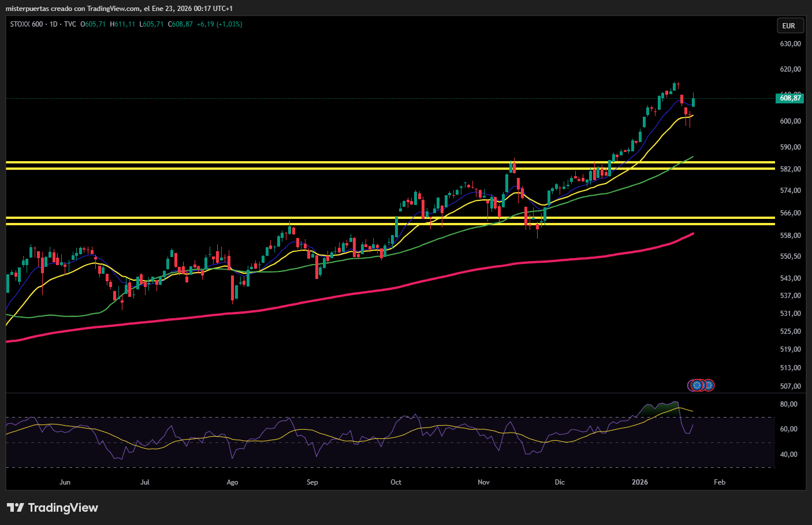Click the open value O605,71
This screenshot has width=812, height=525.
point(93,24)
